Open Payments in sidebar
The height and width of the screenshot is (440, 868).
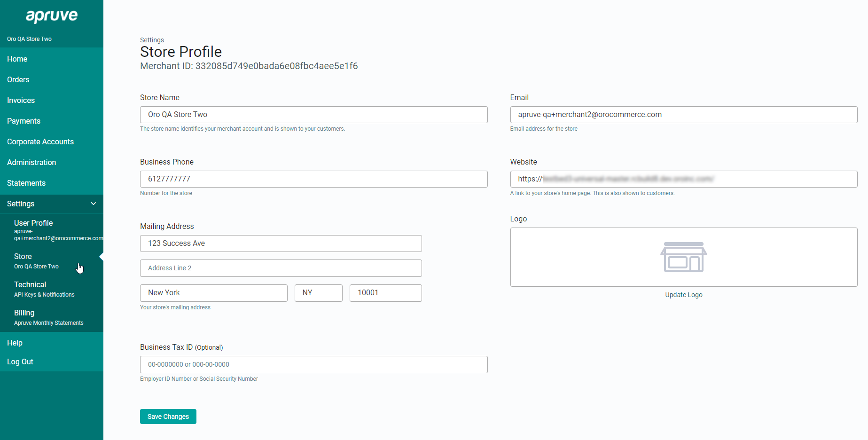pyautogui.click(x=52, y=121)
